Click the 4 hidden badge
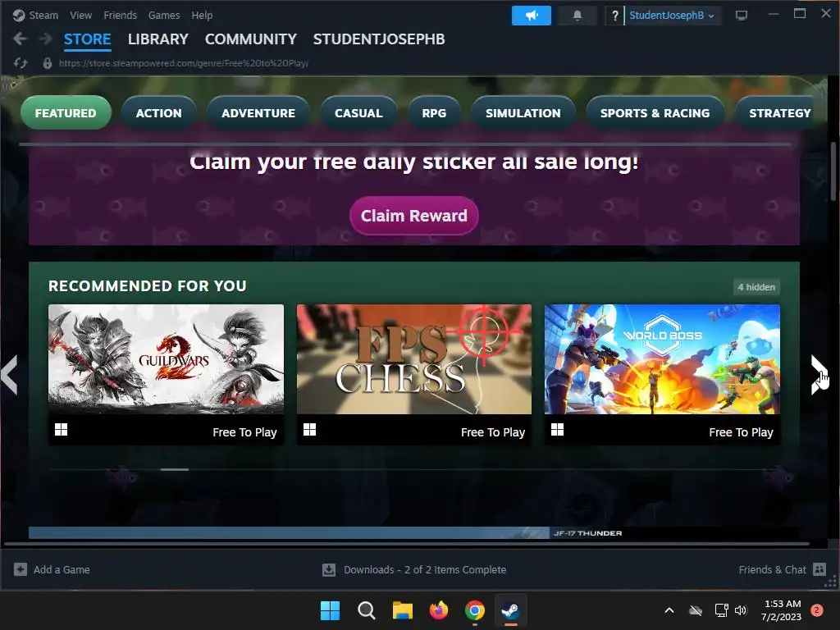The image size is (840, 630). click(x=756, y=287)
